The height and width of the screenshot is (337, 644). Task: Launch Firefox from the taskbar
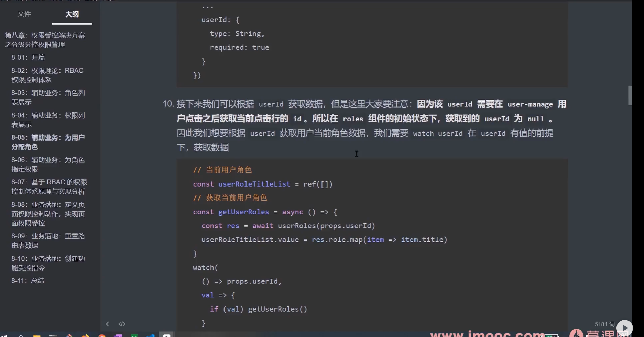85,336
